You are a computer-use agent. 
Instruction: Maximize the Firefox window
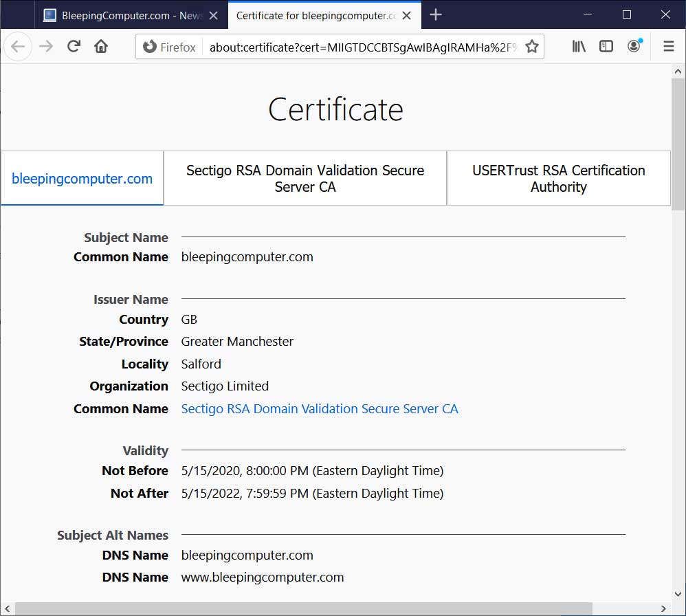click(x=626, y=14)
